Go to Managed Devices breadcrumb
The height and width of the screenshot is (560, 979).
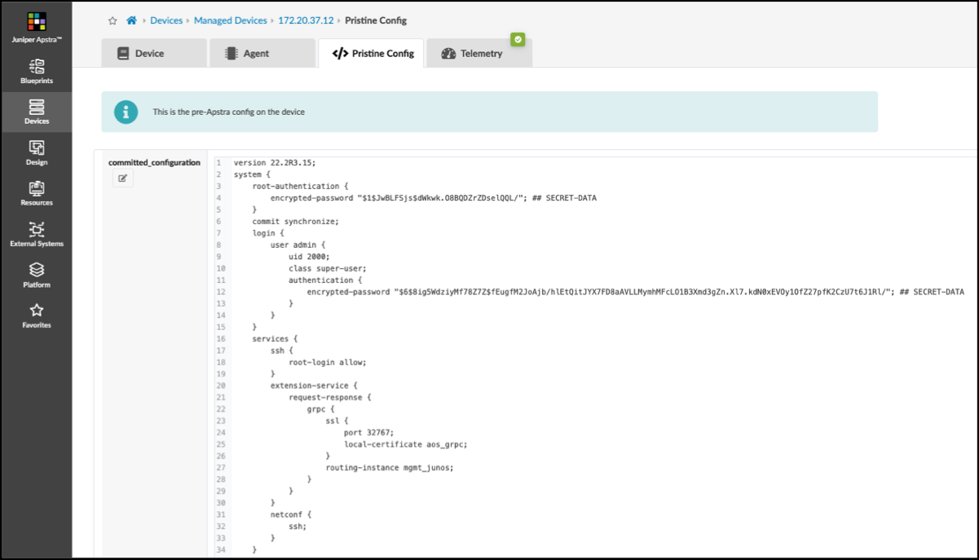230,20
